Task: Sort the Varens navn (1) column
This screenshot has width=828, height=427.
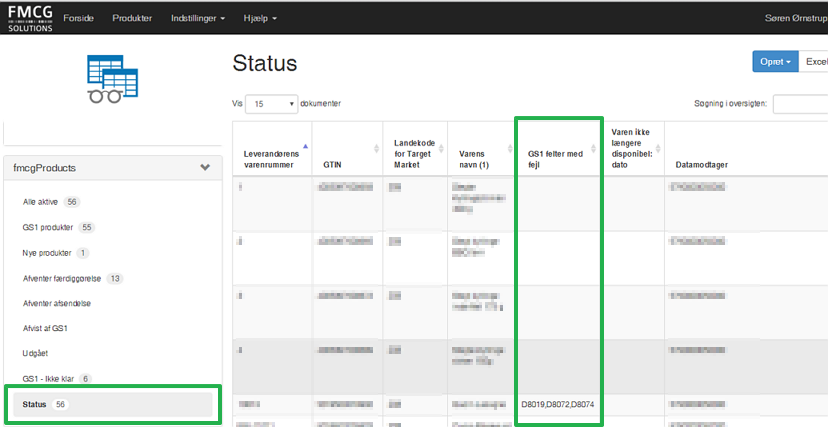Action: [x=509, y=148]
